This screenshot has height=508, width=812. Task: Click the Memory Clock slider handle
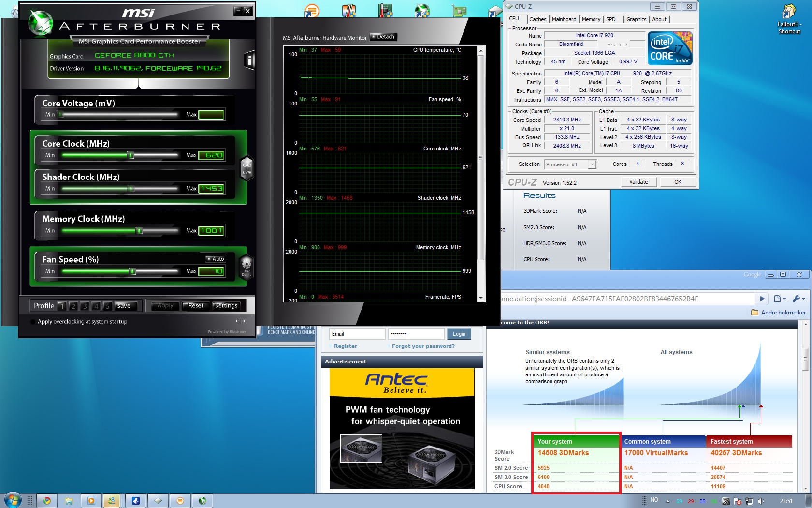point(140,231)
